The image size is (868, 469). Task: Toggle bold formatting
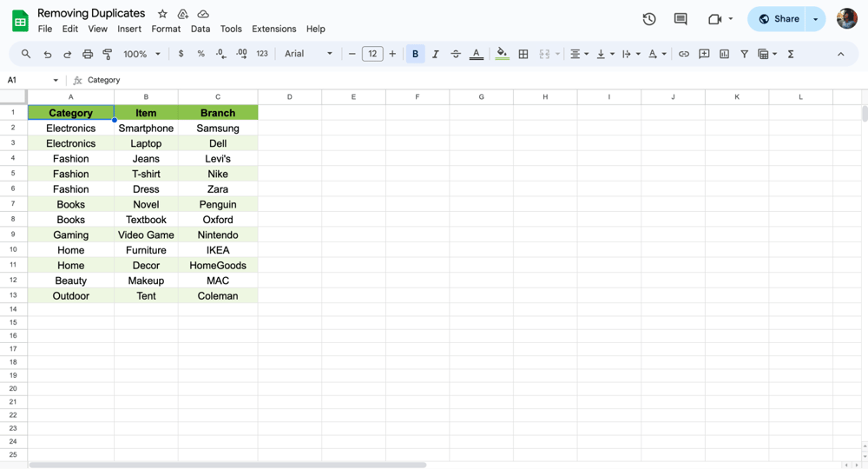click(415, 54)
